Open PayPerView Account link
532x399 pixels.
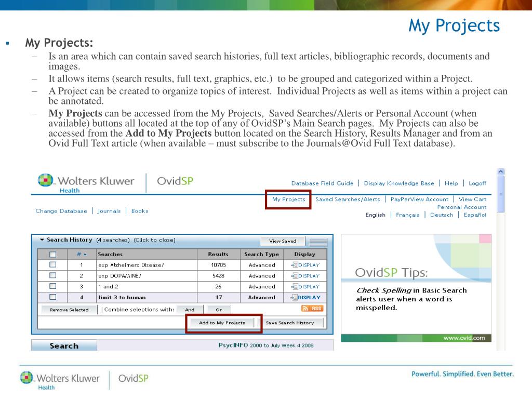pyautogui.click(x=419, y=199)
